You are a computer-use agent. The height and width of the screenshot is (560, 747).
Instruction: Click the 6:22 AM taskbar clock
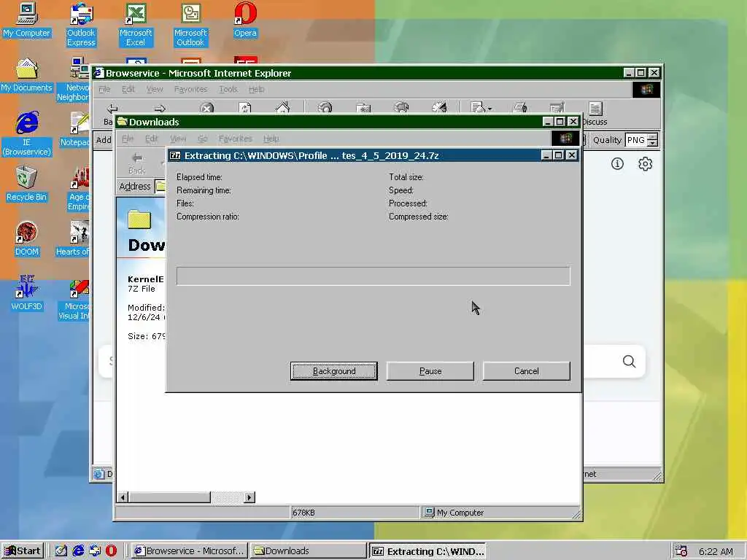(x=716, y=551)
